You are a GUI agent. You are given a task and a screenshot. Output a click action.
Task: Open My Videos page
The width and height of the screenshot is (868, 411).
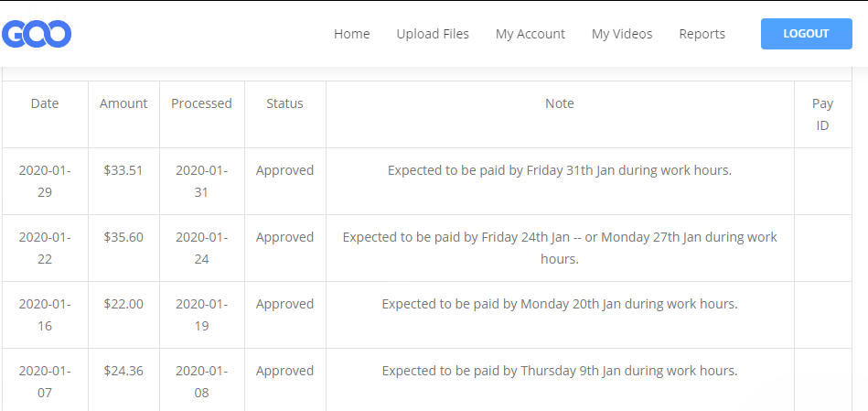click(622, 34)
